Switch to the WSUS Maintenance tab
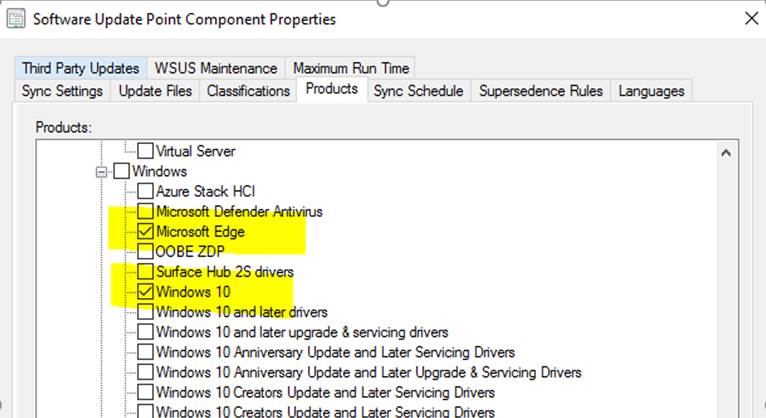 (x=215, y=68)
